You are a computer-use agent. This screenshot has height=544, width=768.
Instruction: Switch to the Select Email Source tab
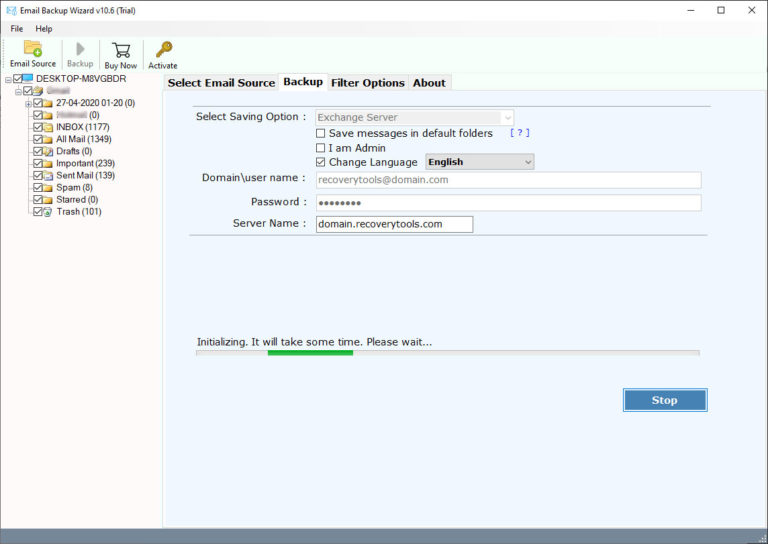[221, 83]
